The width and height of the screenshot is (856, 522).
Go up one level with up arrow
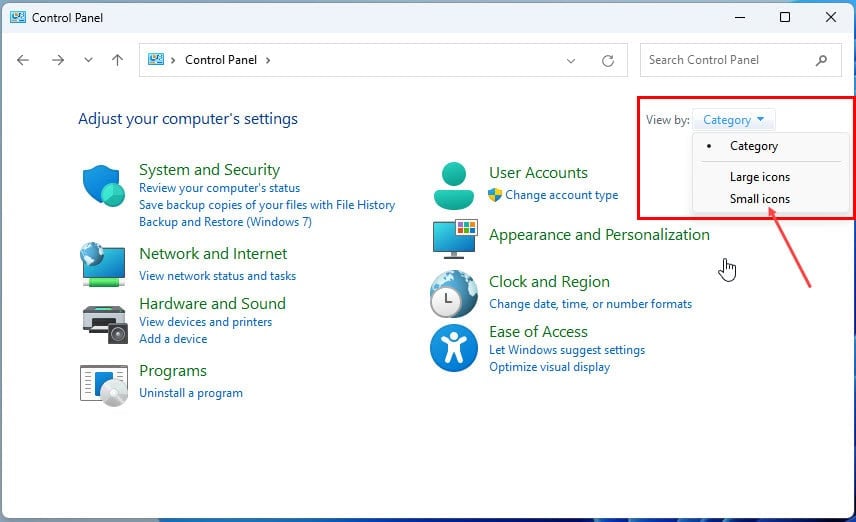point(117,60)
